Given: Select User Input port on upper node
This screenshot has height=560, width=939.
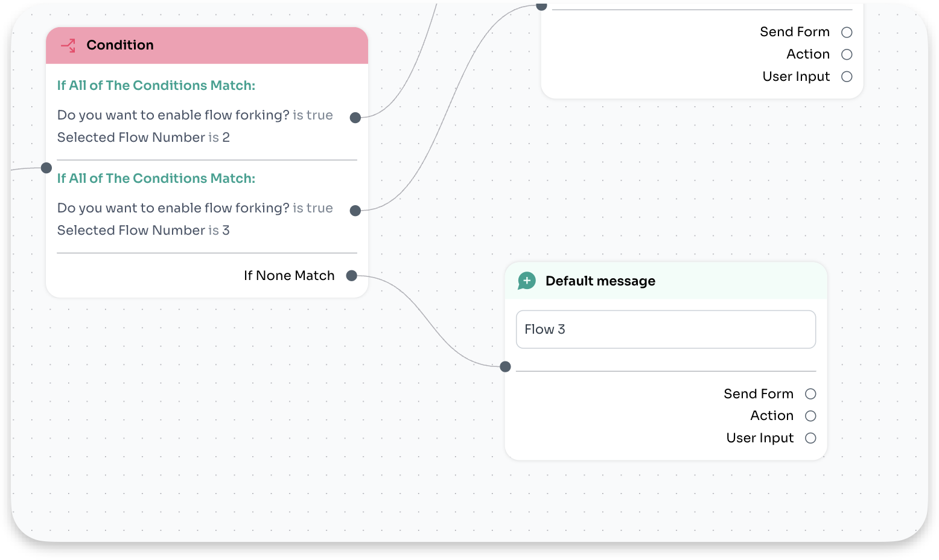Looking at the screenshot, I should tap(847, 77).
